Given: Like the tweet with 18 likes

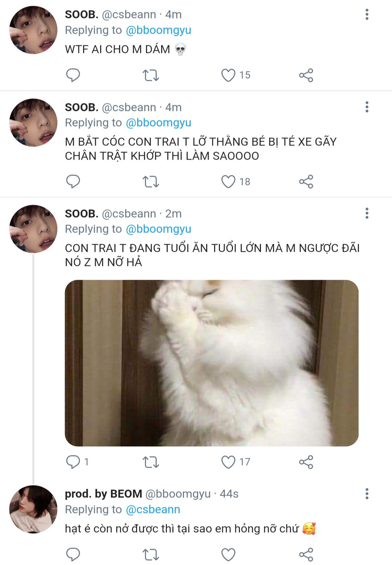Looking at the screenshot, I should point(228,181).
